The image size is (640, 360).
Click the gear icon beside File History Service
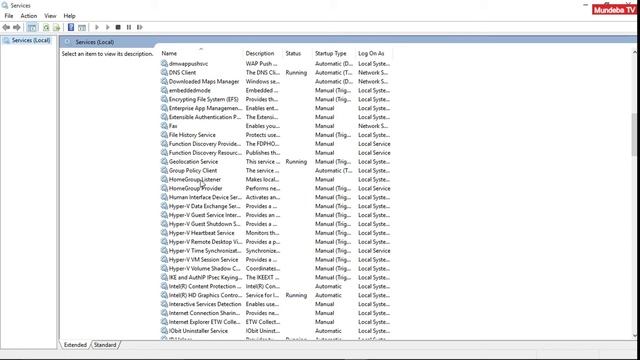click(x=164, y=135)
